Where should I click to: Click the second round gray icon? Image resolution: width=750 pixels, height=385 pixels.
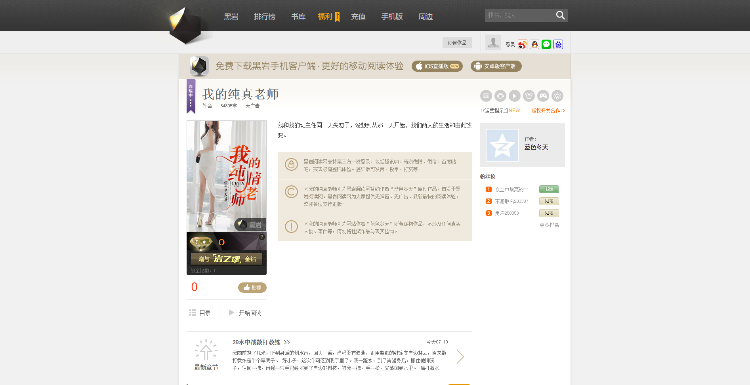500,96
